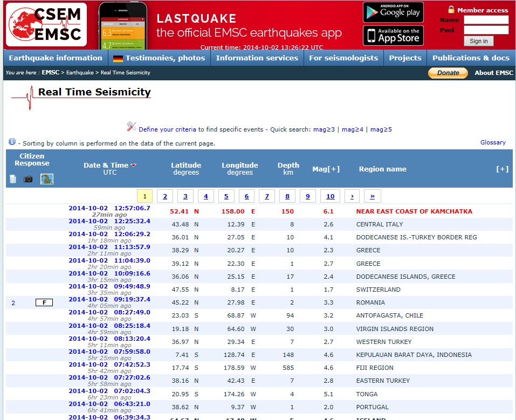Go to page 5 of results
The width and height of the screenshot is (516, 420).
(226, 196)
